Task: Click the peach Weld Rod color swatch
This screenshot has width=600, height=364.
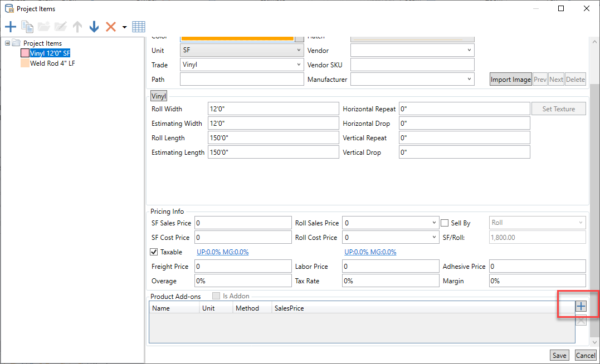Action: point(25,63)
